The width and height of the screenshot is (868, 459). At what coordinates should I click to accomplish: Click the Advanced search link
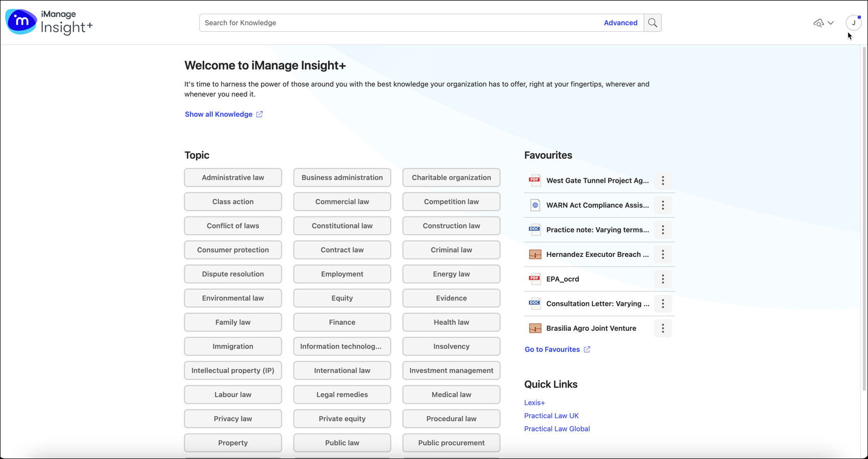point(620,23)
